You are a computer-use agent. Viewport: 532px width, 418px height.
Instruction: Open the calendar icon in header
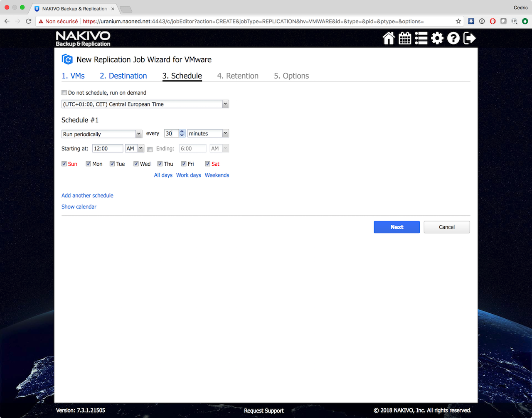[x=405, y=38]
